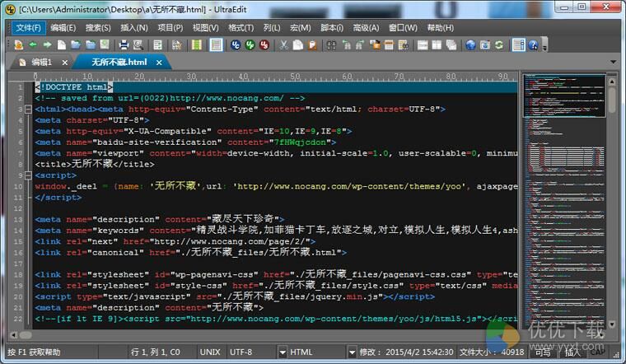The height and width of the screenshot is (364, 626).
Task: Open the 编辑(E) menu
Action: (63, 27)
